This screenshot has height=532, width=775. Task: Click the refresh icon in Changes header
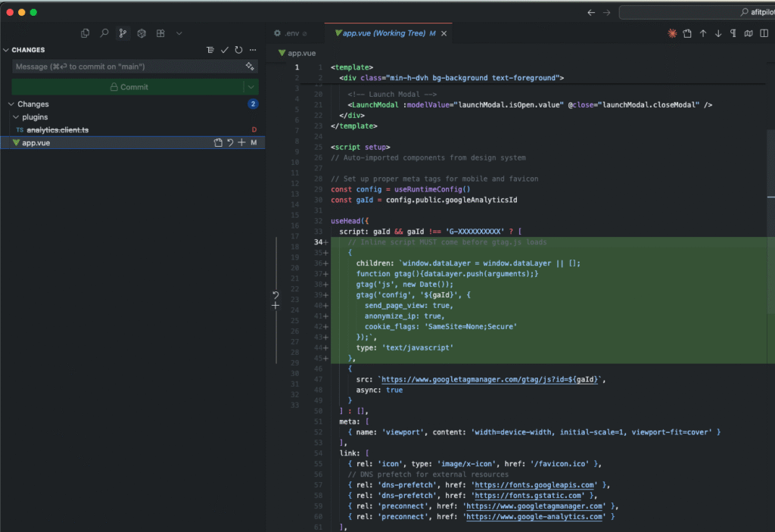pyautogui.click(x=238, y=50)
